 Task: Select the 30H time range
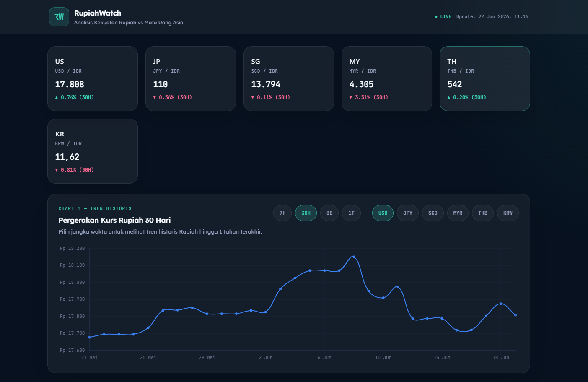[x=306, y=213]
